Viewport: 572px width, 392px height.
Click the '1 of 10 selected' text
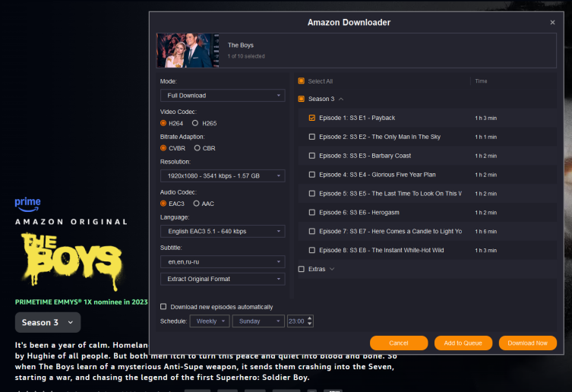pos(246,56)
